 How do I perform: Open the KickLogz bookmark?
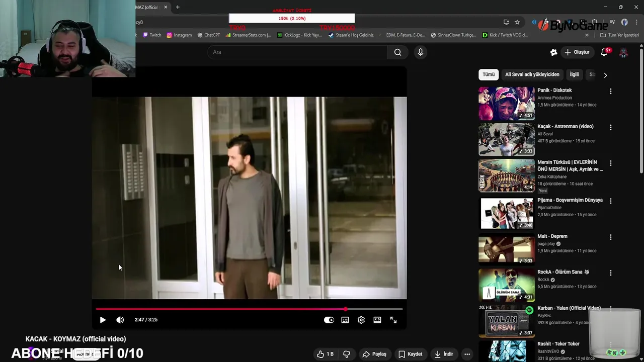pos(300,35)
